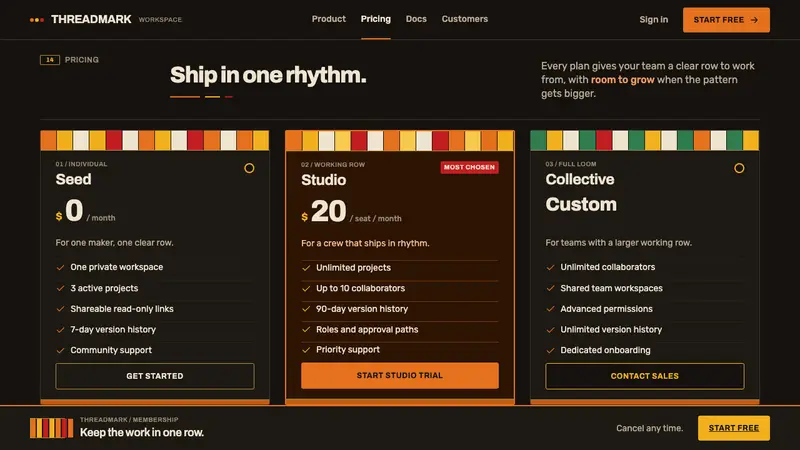800x450 pixels.
Task: Click the Seed card color tile strip
Action: (155, 140)
